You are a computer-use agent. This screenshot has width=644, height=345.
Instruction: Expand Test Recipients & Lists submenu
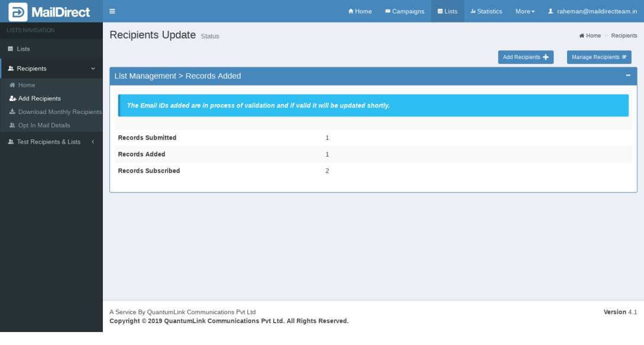point(93,142)
